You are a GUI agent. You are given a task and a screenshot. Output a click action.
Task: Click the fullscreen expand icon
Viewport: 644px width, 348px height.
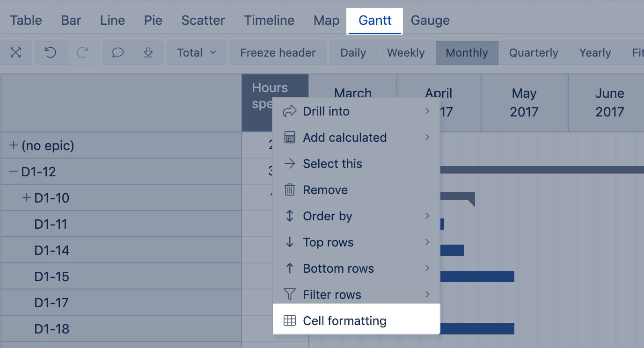(x=16, y=53)
